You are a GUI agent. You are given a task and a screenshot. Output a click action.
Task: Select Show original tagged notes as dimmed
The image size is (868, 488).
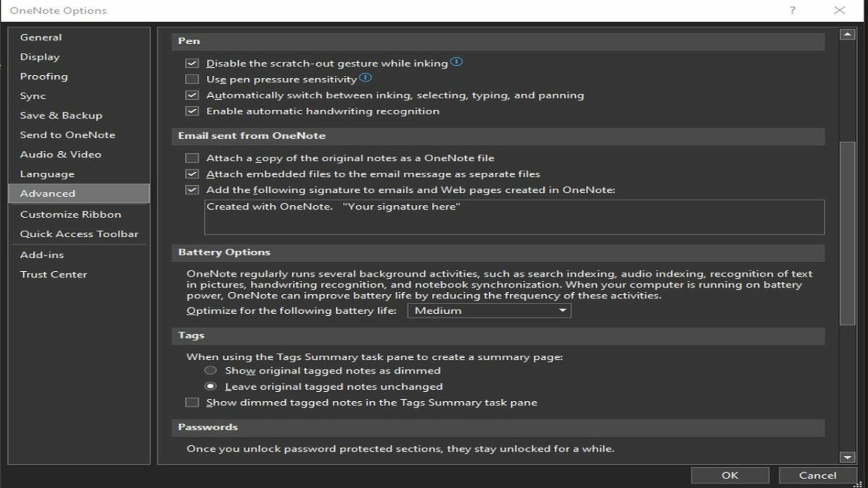(210, 370)
